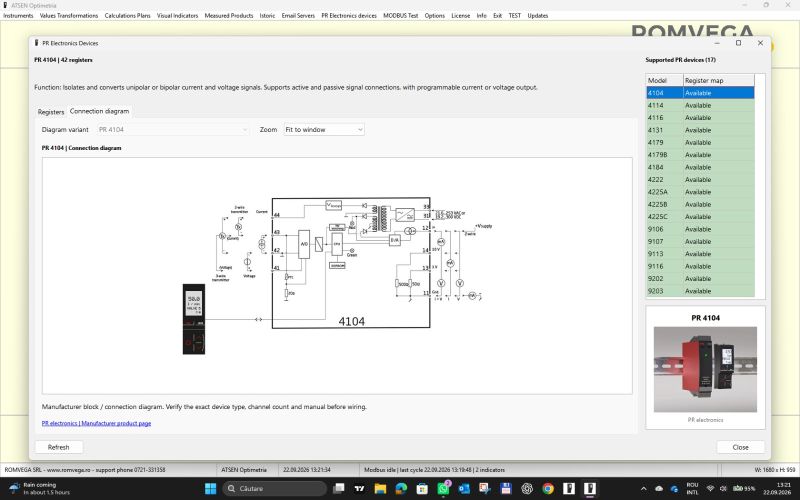Open TradingView from the taskbar

click(x=359, y=489)
